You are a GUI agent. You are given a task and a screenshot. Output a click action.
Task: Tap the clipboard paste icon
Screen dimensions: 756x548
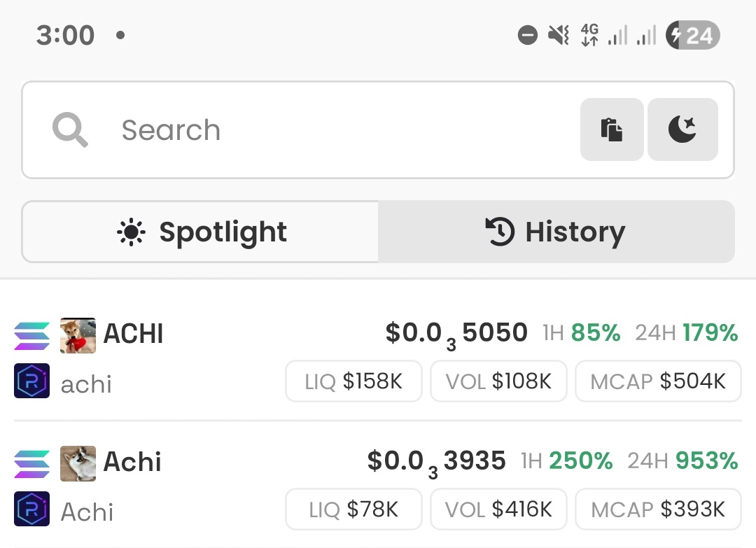tap(612, 129)
